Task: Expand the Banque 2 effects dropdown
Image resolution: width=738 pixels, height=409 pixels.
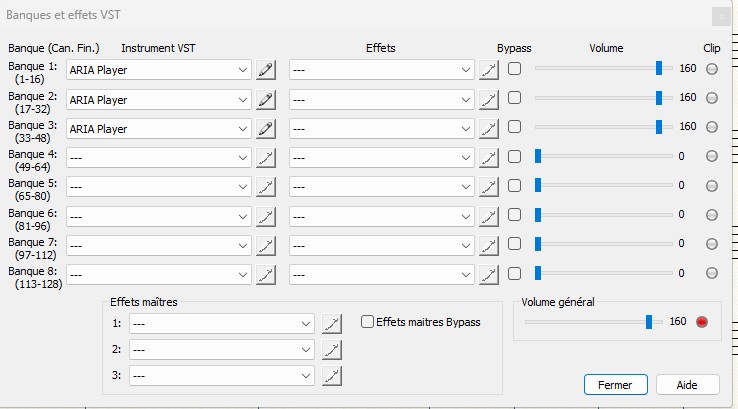Action: point(466,99)
